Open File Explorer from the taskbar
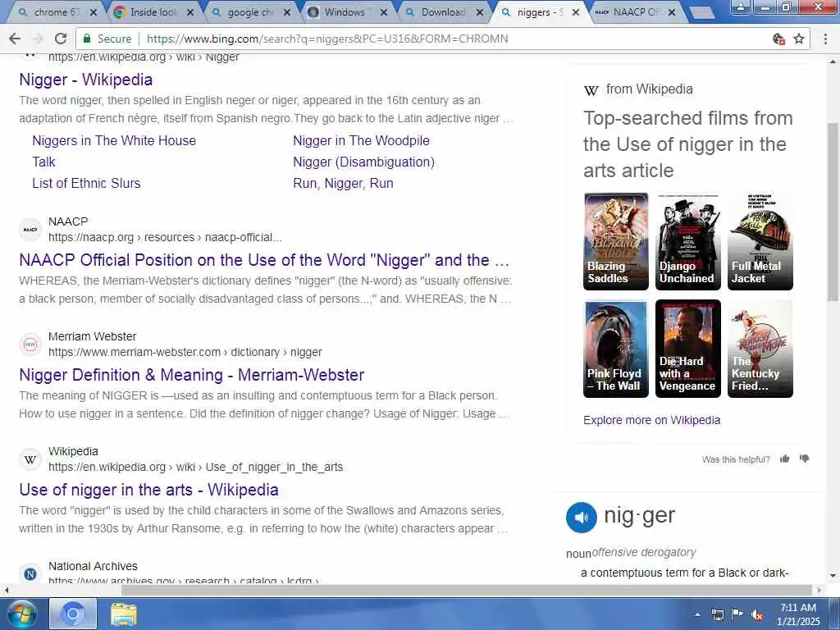Image resolution: width=840 pixels, height=630 pixels. pyautogui.click(x=124, y=614)
